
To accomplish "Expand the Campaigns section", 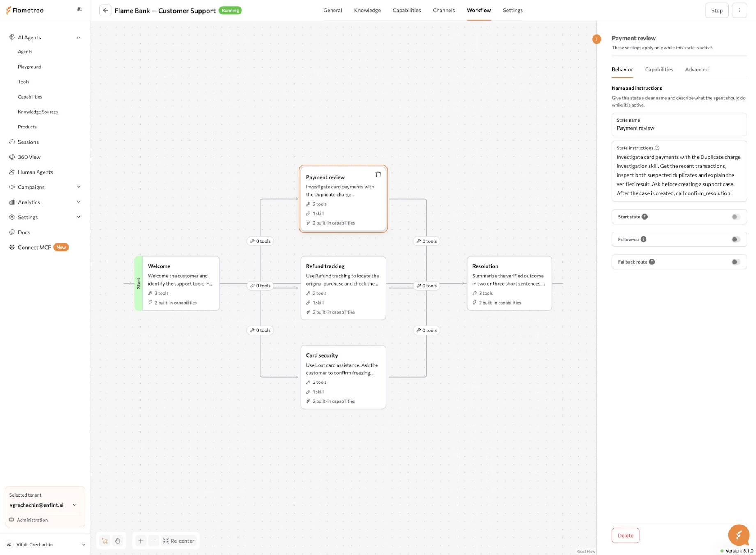I will tap(78, 187).
